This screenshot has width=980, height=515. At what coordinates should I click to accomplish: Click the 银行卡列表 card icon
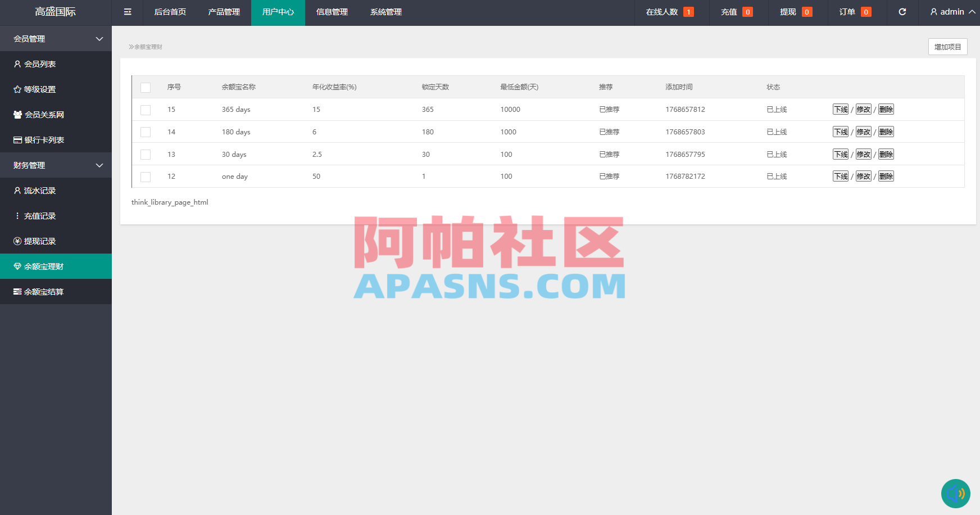pyautogui.click(x=17, y=140)
